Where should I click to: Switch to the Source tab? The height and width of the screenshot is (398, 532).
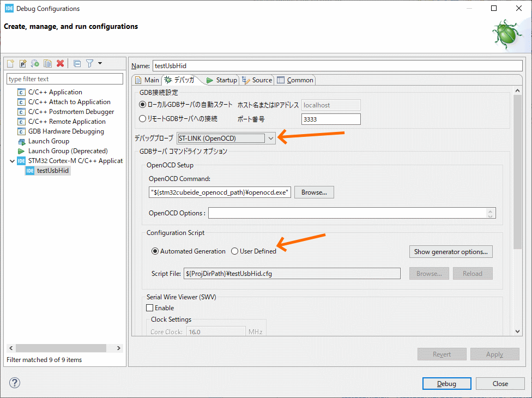[x=257, y=80]
